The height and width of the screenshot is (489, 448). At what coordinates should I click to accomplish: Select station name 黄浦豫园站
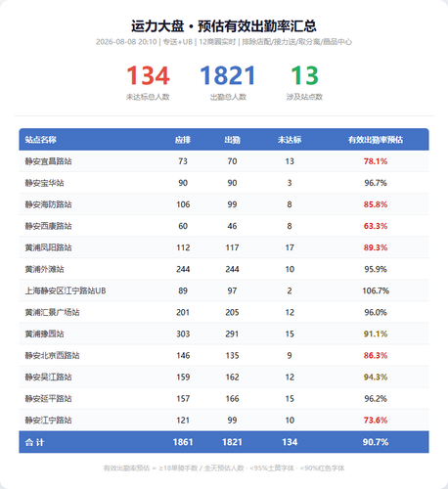coord(45,333)
